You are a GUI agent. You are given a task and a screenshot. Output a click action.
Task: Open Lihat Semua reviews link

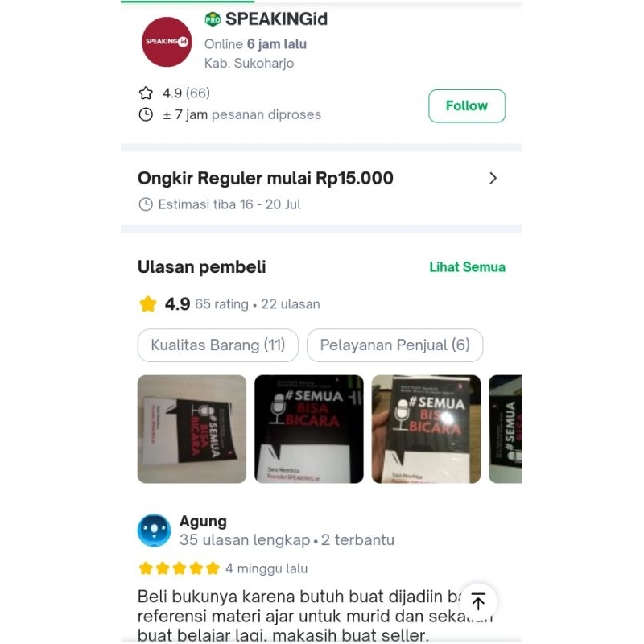tap(468, 267)
